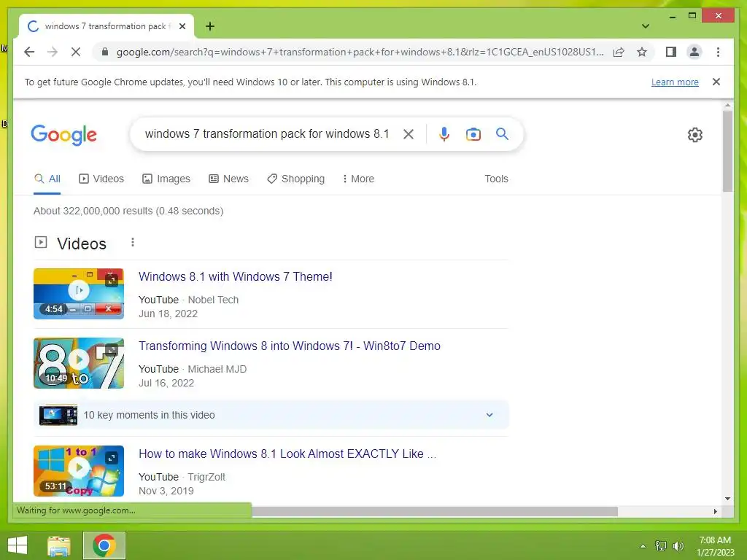The width and height of the screenshot is (747, 560).
Task: Go back with the browser back arrow
Action: coord(29,52)
